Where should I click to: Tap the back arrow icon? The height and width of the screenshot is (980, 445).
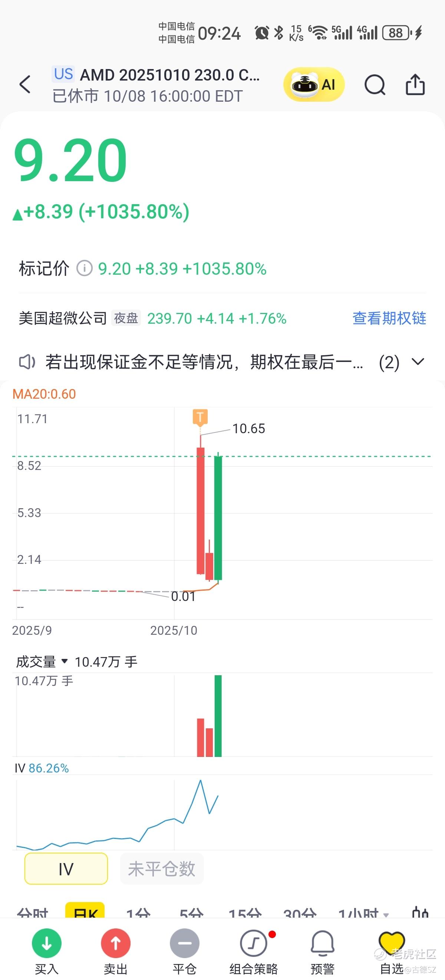tap(25, 84)
